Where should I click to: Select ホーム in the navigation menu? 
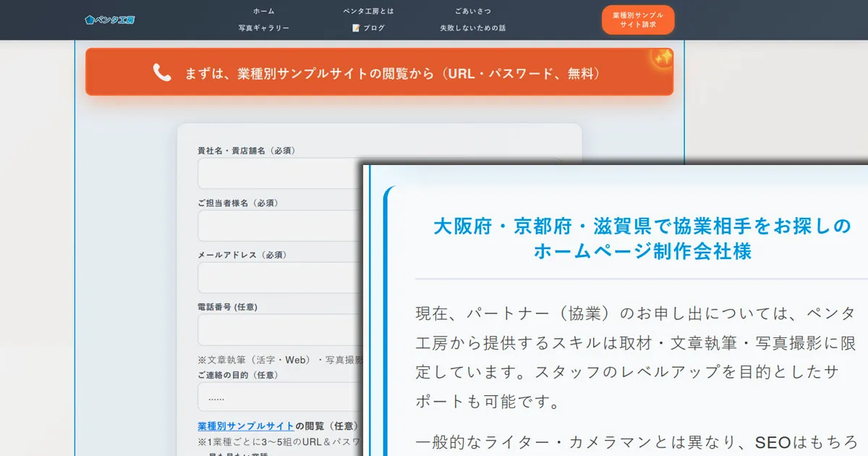tap(263, 11)
